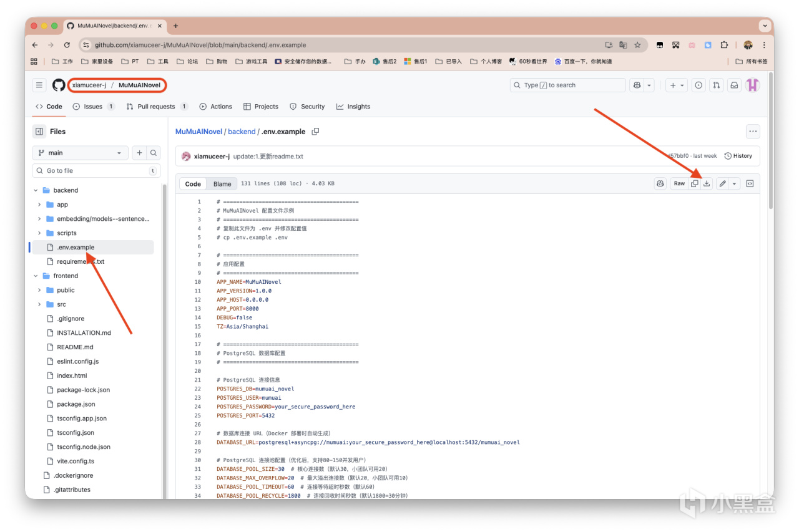Open the Actions tab

[x=215, y=107]
